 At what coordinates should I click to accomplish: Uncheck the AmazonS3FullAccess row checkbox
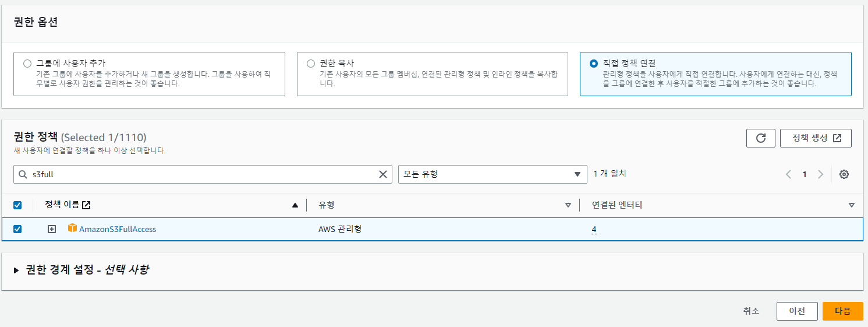(x=17, y=229)
